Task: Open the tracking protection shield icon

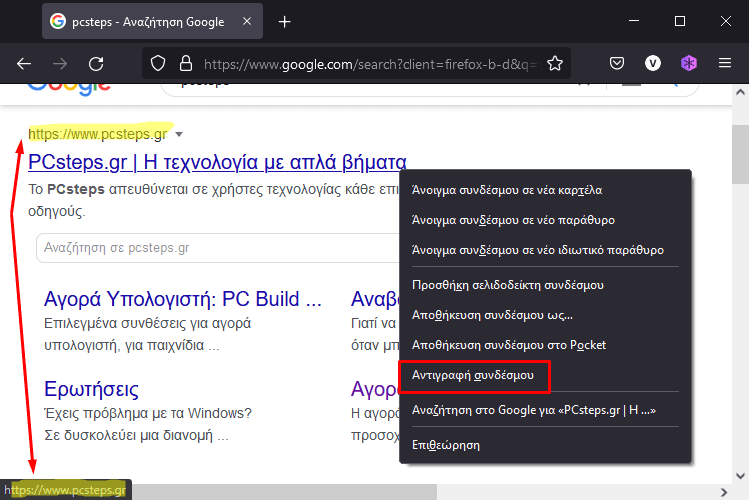Action: [157, 63]
